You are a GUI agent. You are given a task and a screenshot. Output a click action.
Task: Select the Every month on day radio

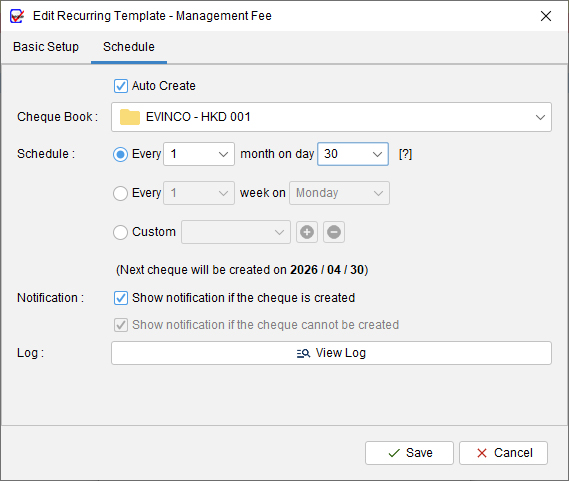(x=120, y=154)
